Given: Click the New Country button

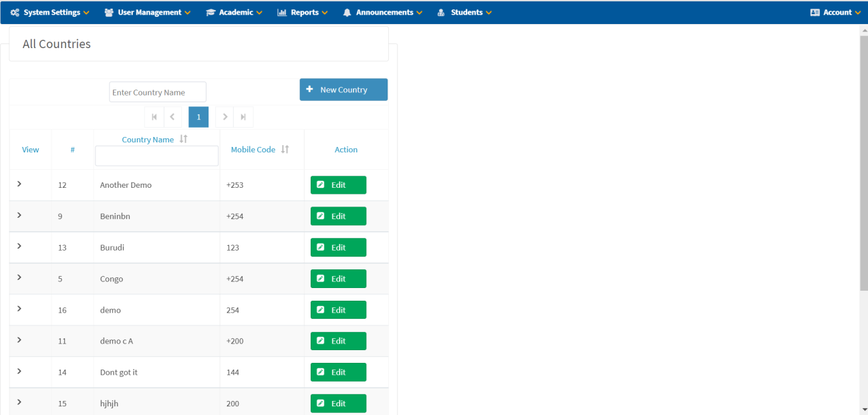Looking at the screenshot, I should 343,89.
